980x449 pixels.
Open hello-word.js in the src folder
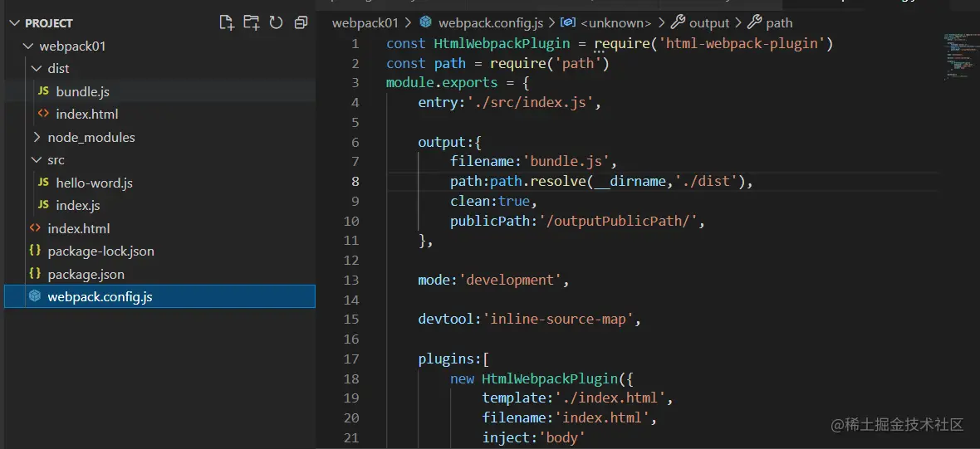(x=95, y=183)
